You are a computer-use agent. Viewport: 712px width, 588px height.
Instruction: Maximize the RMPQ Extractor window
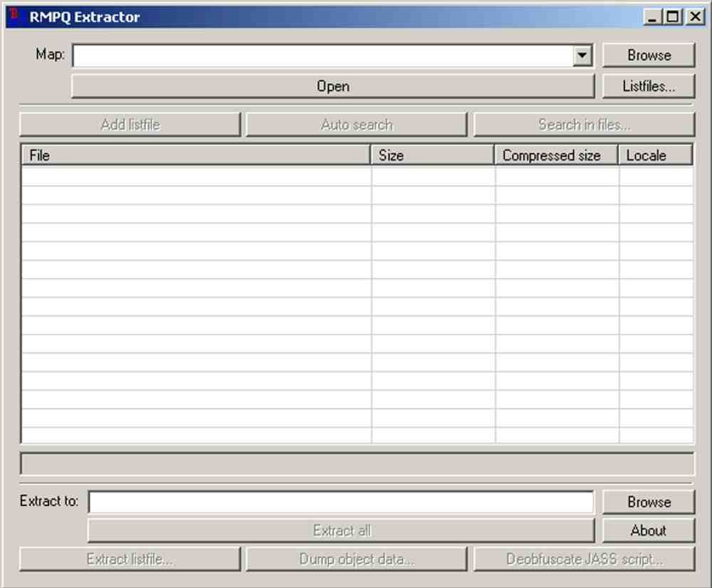point(672,17)
